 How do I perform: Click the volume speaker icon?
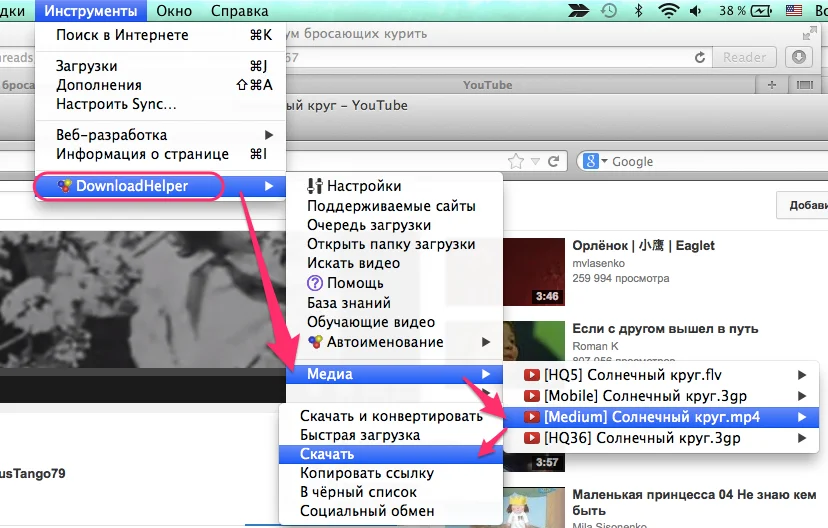click(695, 10)
